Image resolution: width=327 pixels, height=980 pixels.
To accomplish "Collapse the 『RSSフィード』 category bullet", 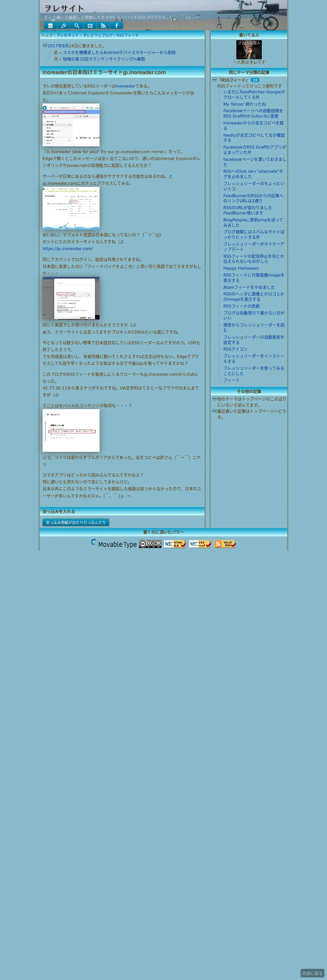I will [214, 80].
